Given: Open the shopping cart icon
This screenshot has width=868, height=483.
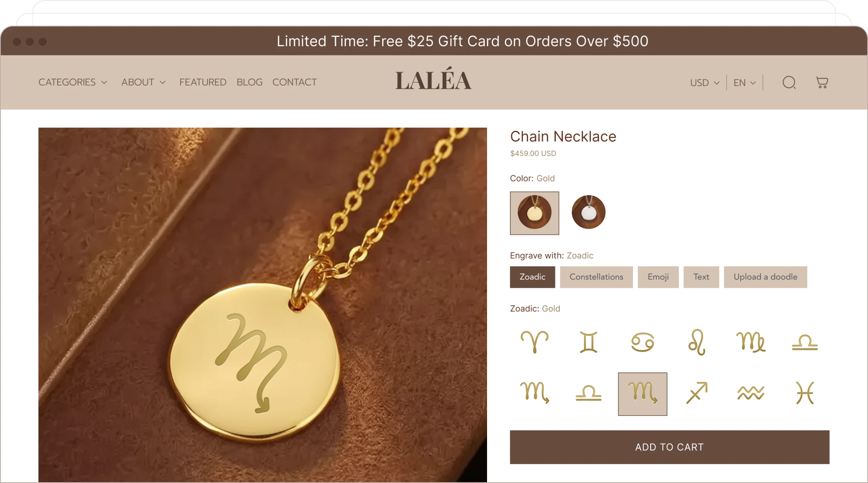Looking at the screenshot, I should [822, 82].
